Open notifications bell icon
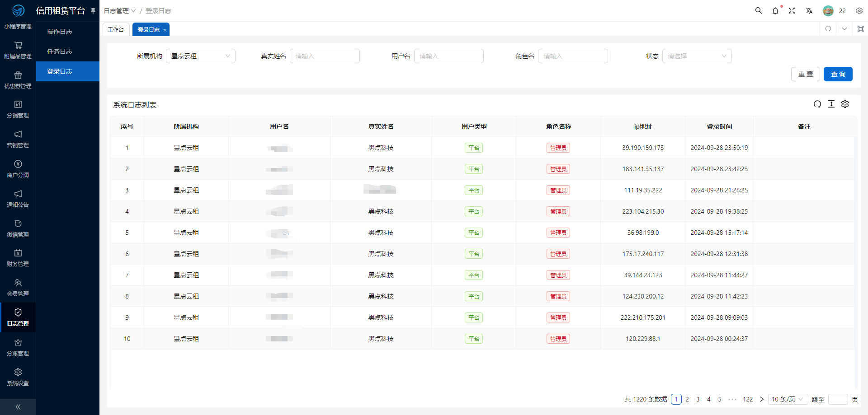 pyautogui.click(x=775, y=11)
